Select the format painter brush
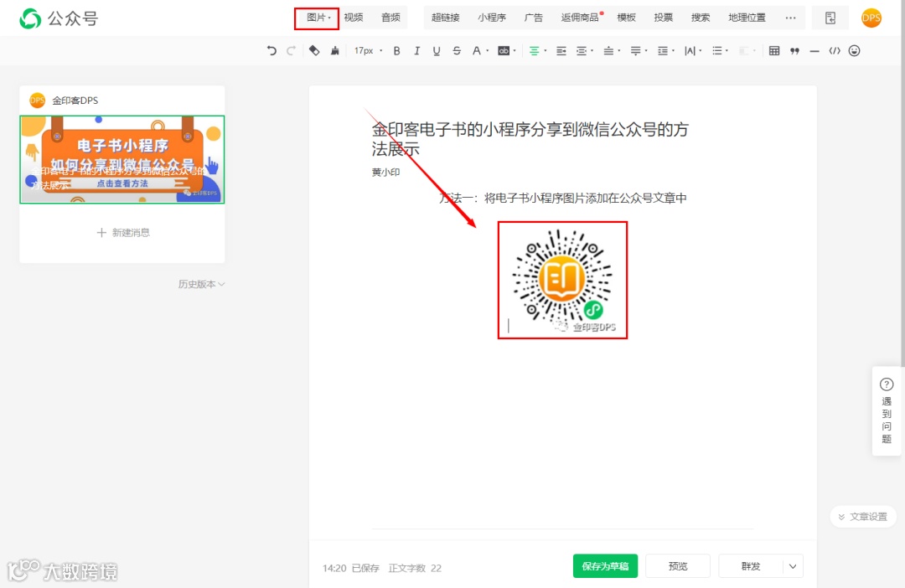Viewport: 905px width, 588px height. [x=334, y=51]
